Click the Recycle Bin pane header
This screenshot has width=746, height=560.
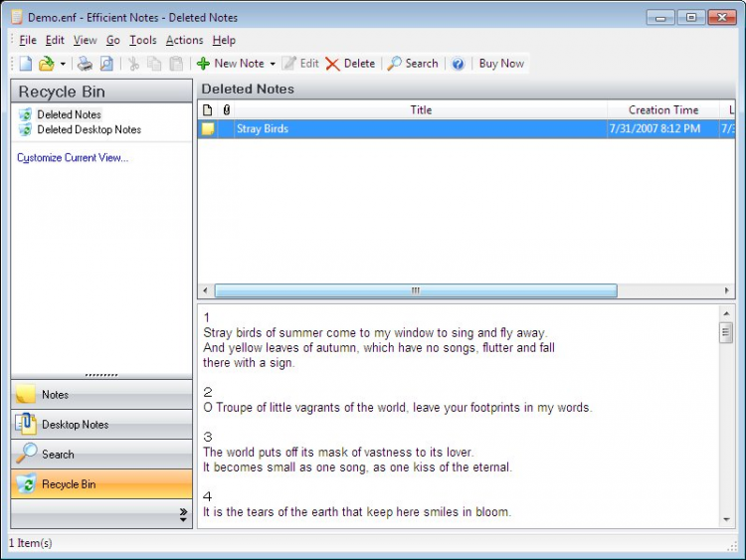pos(101,92)
